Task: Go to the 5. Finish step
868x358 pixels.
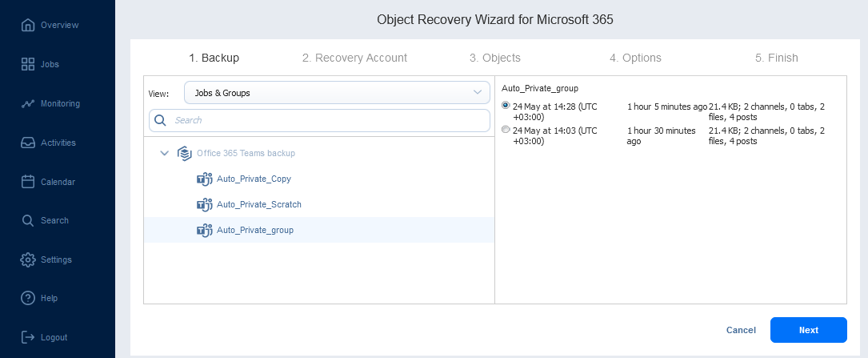Action: tap(777, 58)
